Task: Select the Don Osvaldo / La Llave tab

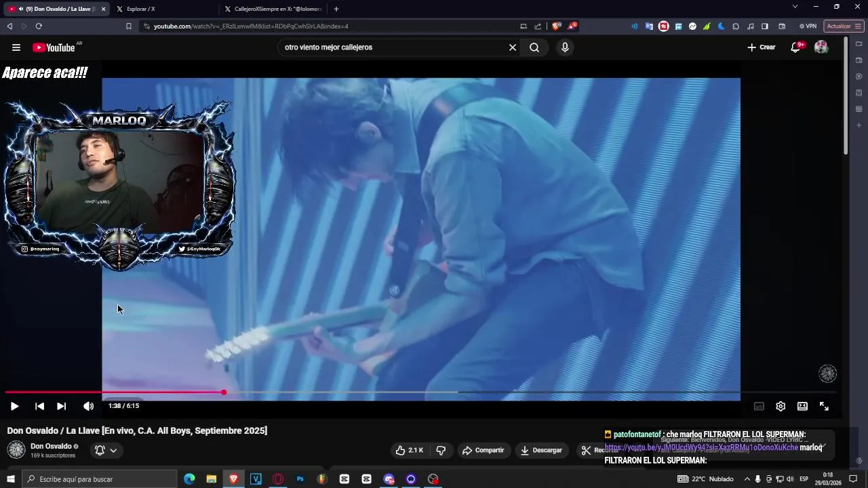Action: 56,9
